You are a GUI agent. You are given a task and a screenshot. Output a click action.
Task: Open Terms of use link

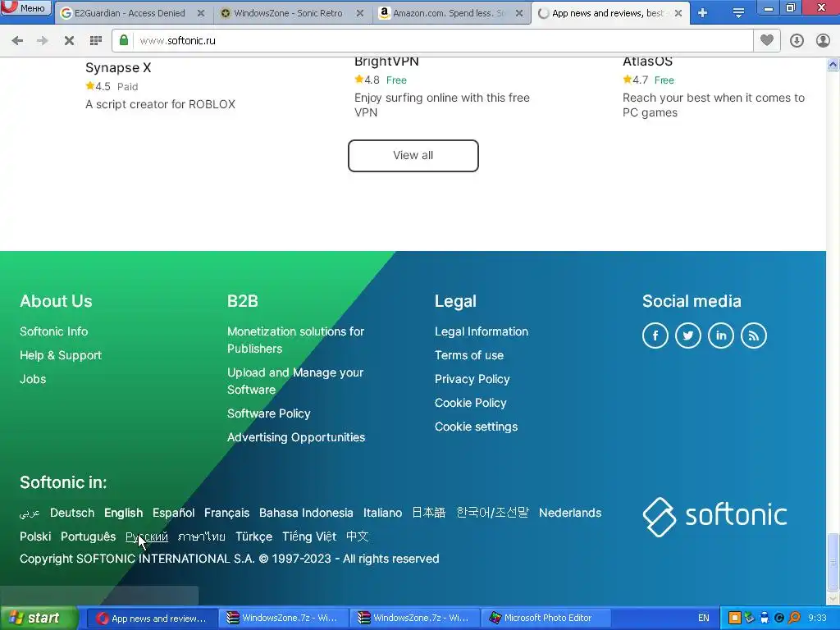(x=468, y=355)
